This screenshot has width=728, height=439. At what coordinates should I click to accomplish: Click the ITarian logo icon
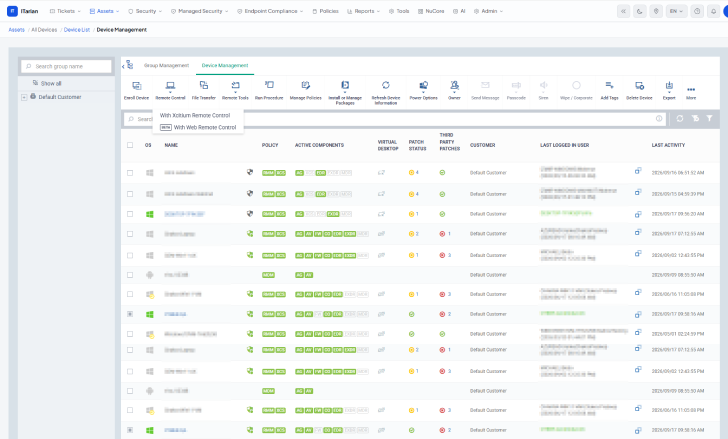pyautogui.click(x=13, y=11)
